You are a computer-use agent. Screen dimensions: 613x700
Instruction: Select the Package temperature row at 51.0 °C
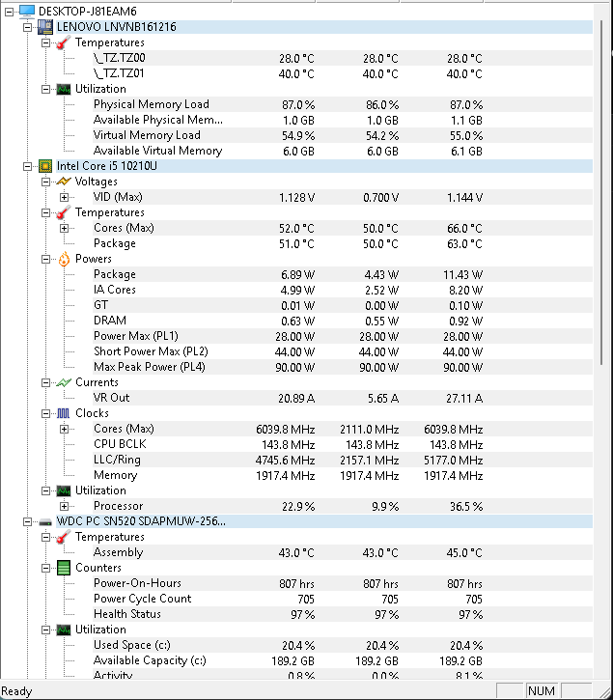(342, 243)
